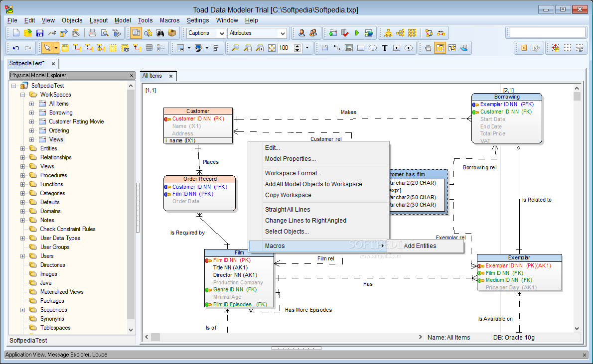Screen dimensions: 593x364
Task: Select the note tool next to the line tool
Action: [325, 48]
